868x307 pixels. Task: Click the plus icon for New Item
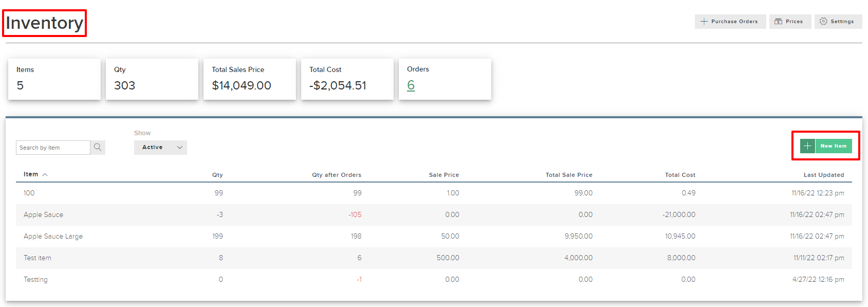point(807,146)
